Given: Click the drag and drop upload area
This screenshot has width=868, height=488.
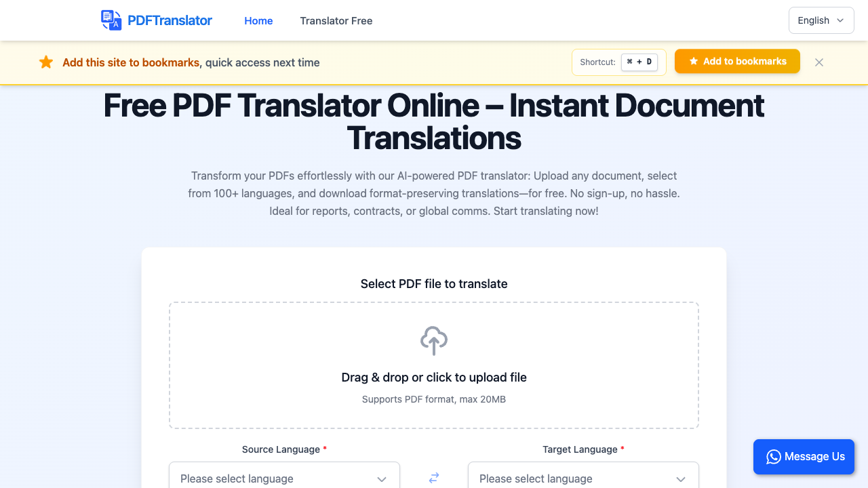Looking at the screenshot, I should pos(433,365).
